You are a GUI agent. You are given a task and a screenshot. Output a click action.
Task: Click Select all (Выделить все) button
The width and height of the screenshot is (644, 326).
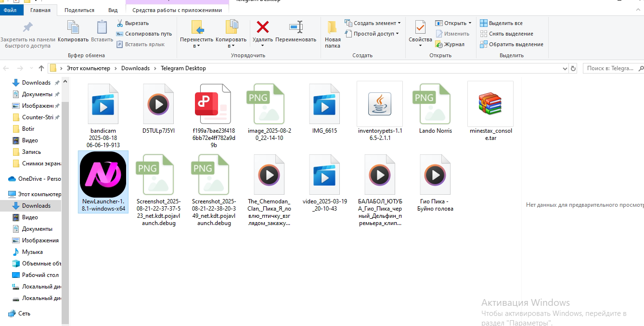501,23
